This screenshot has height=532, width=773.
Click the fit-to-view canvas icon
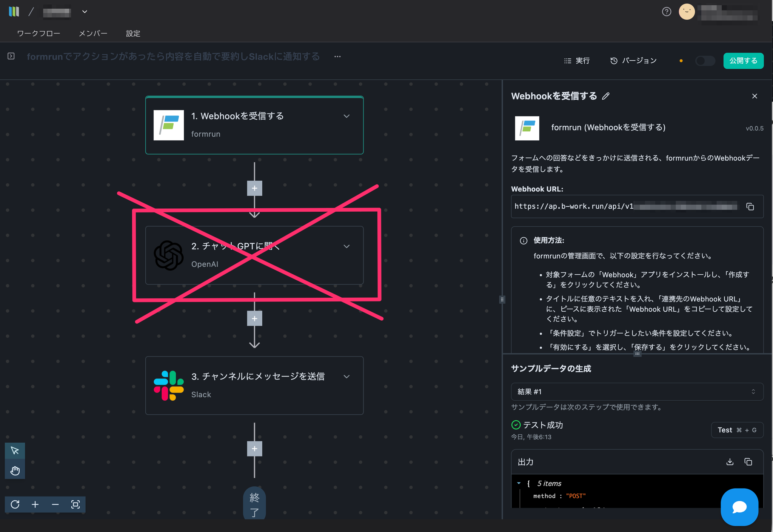click(x=75, y=504)
